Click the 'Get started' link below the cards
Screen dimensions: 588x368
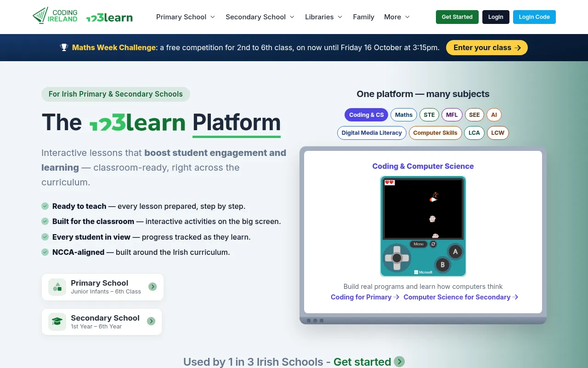coord(362,362)
